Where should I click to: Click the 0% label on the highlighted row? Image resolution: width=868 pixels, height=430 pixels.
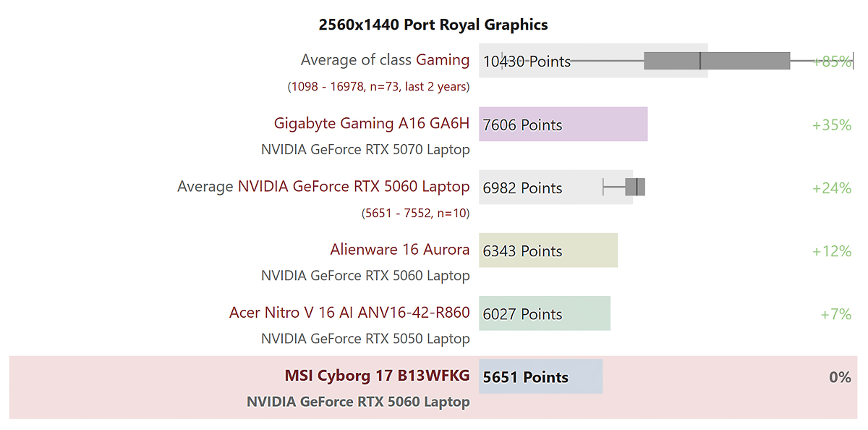(x=841, y=376)
